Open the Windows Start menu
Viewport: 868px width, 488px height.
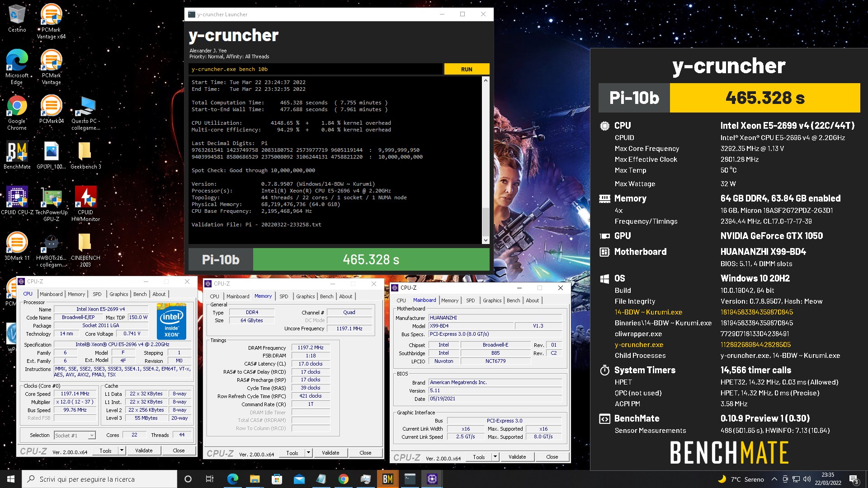pyautogui.click(x=11, y=479)
